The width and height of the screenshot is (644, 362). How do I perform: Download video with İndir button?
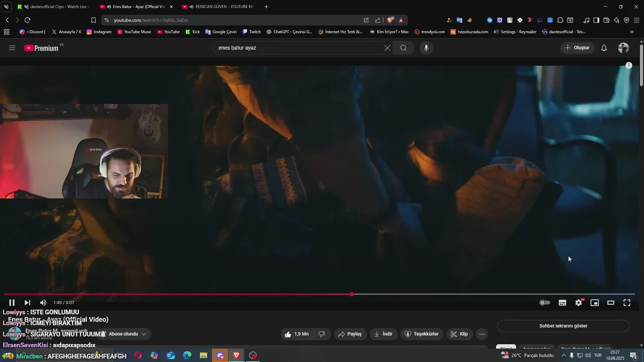[383, 334]
